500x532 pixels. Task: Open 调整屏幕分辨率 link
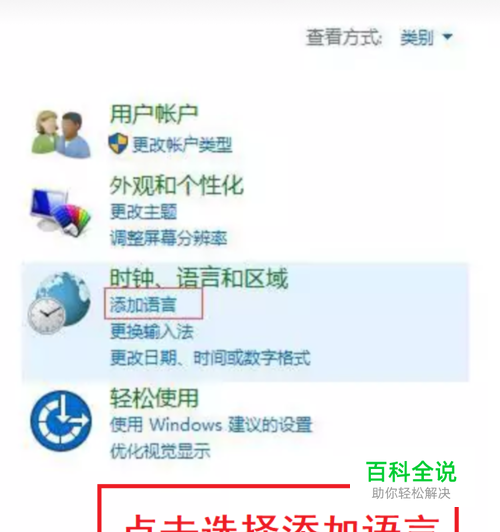169,238
